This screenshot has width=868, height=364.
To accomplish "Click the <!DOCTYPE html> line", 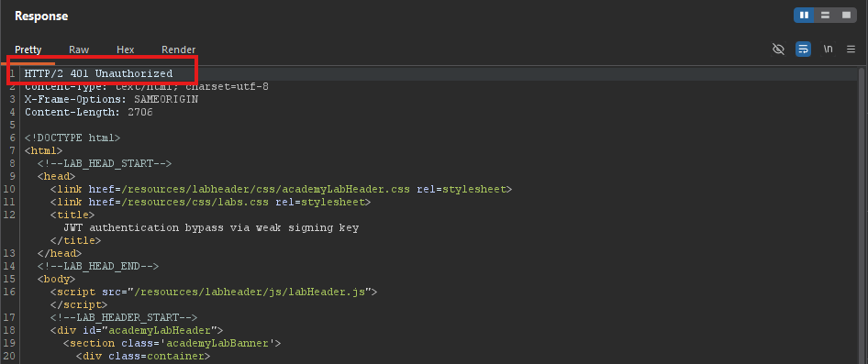I will [x=72, y=138].
